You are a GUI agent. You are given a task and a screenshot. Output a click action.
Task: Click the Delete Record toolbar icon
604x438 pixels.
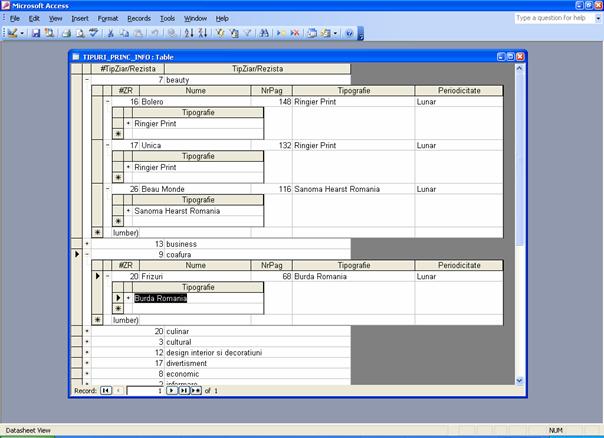click(295, 33)
